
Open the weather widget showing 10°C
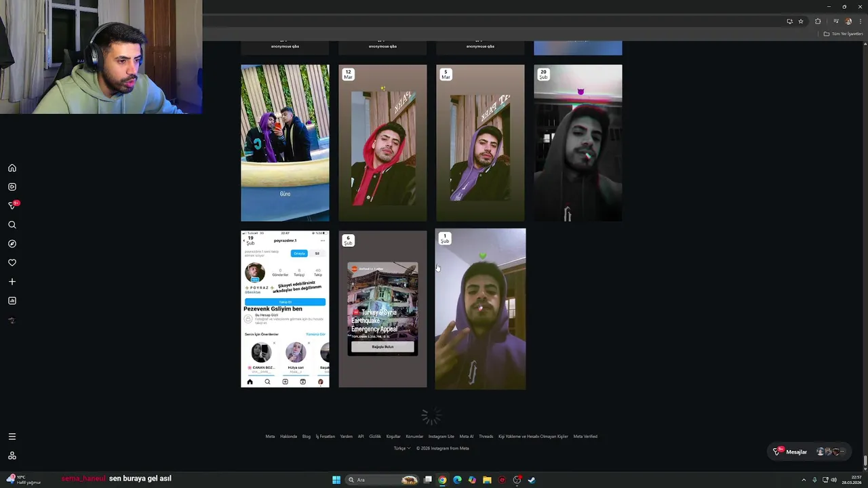[23, 480]
